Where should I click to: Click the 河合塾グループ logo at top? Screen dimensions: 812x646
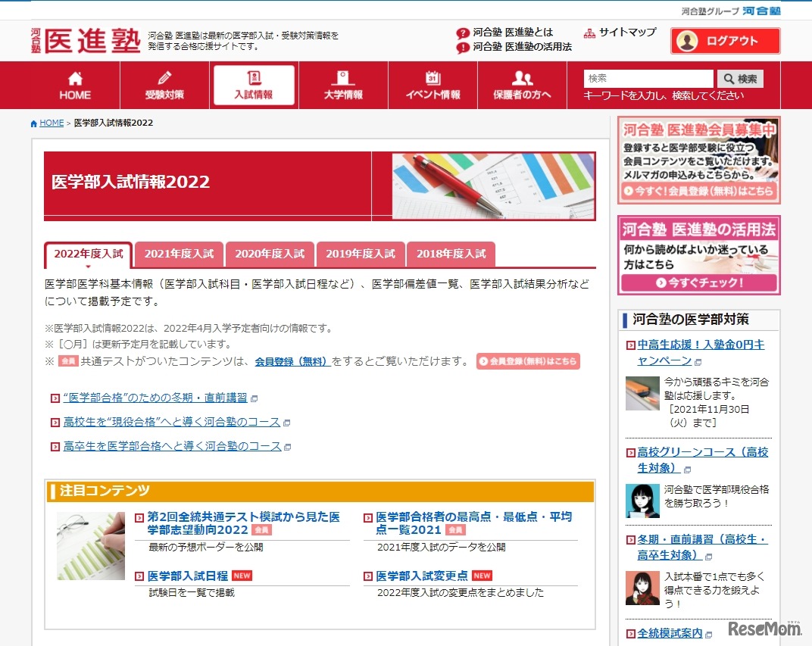coord(730,11)
